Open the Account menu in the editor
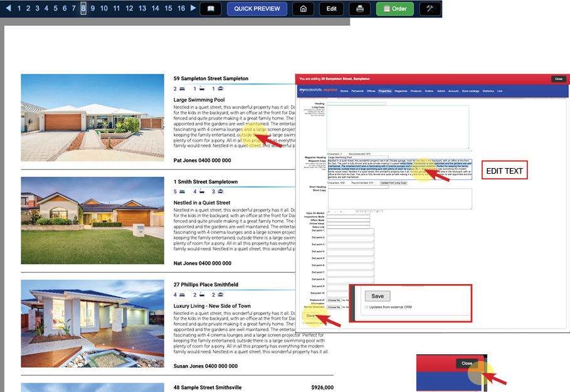The width and height of the screenshot is (570, 392). 453,91
